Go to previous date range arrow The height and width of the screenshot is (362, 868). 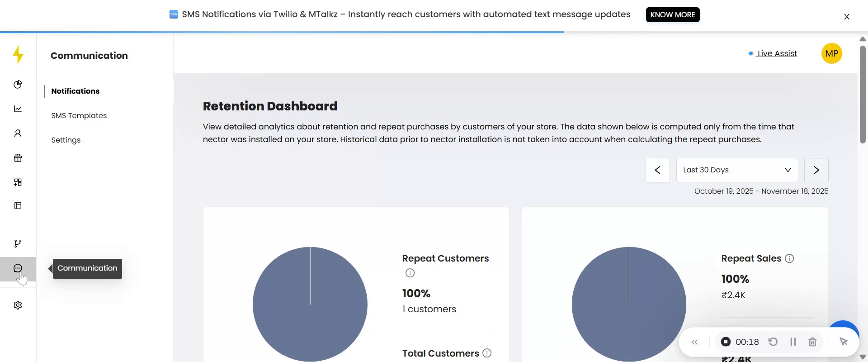pos(657,170)
